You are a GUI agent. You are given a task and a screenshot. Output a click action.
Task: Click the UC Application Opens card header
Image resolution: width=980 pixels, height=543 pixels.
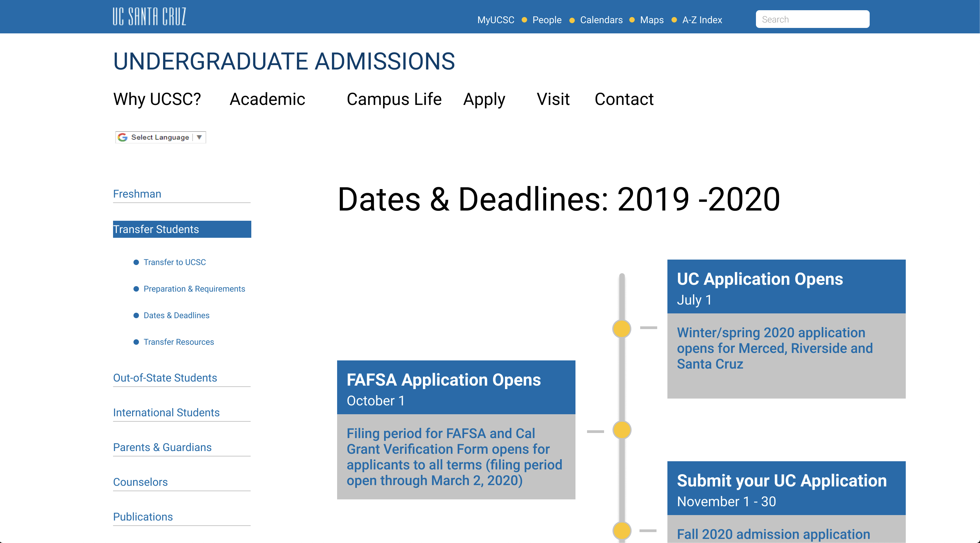click(786, 286)
